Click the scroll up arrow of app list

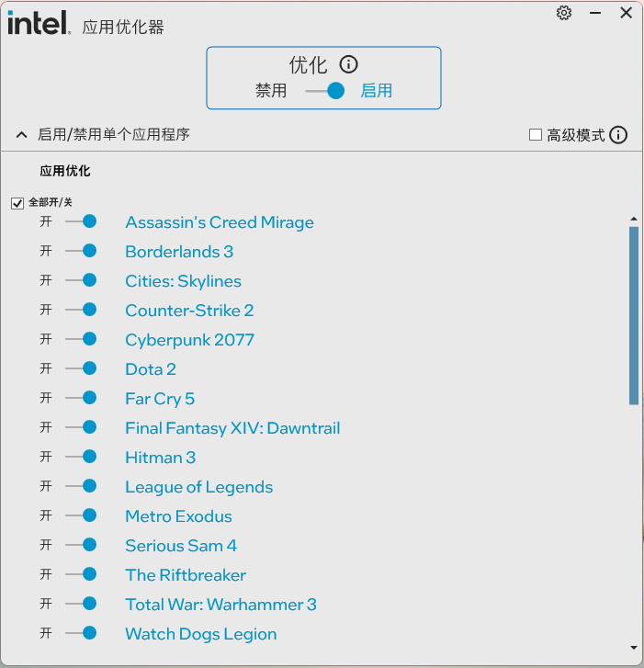click(x=634, y=219)
